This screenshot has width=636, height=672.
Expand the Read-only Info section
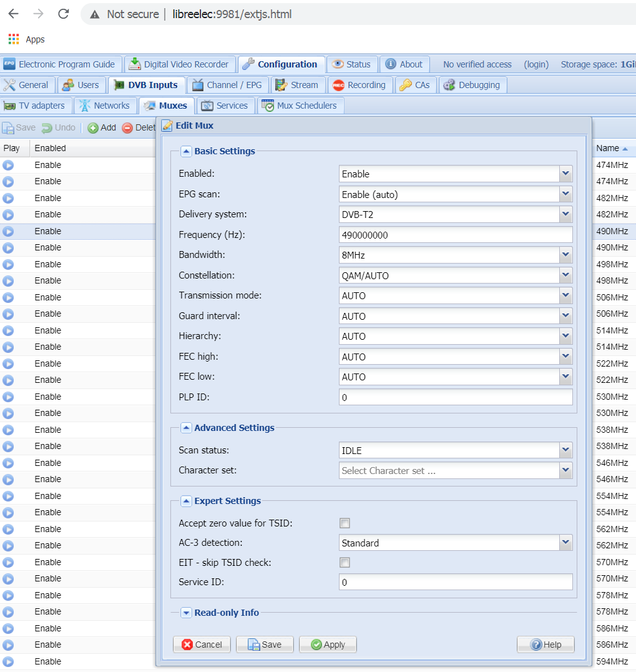click(186, 613)
